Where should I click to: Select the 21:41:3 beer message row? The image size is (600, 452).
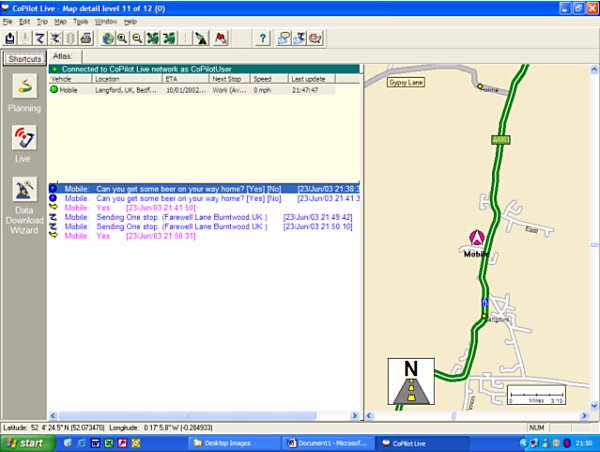click(x=204, y=198)
